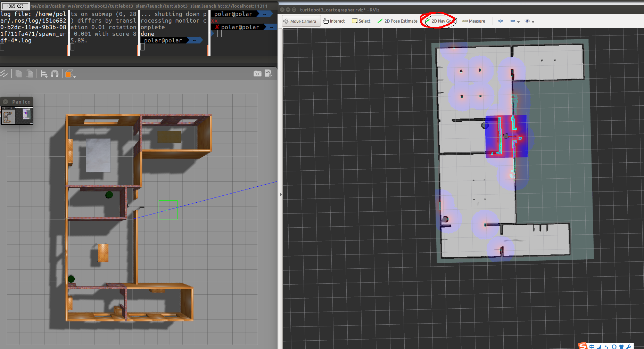Switch to the Interact tool

pos(334,21)
